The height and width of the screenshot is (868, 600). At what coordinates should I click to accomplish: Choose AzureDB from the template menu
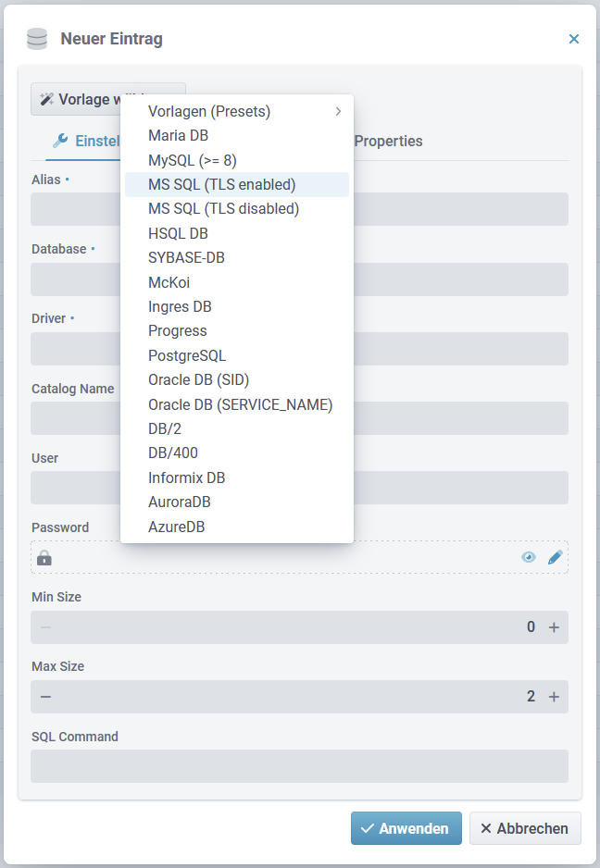tap(176, 527)
